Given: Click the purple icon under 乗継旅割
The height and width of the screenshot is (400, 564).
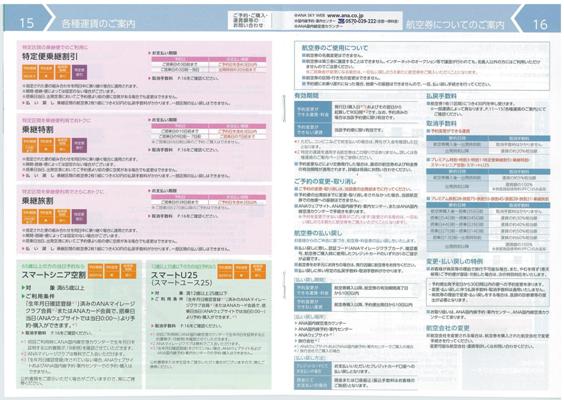Looking at the screenshot, I should pos(79,217).
